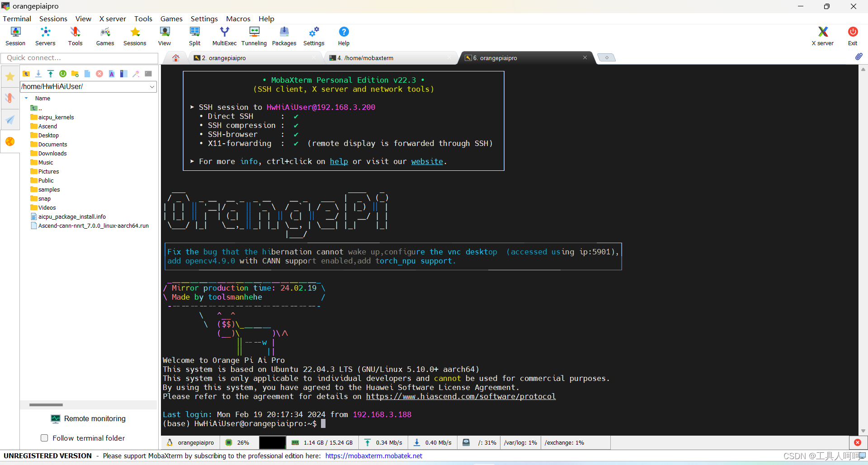Create new folder in SFTP browser
The height and width of the screenshot is (465, 868).
click(75, 74)
